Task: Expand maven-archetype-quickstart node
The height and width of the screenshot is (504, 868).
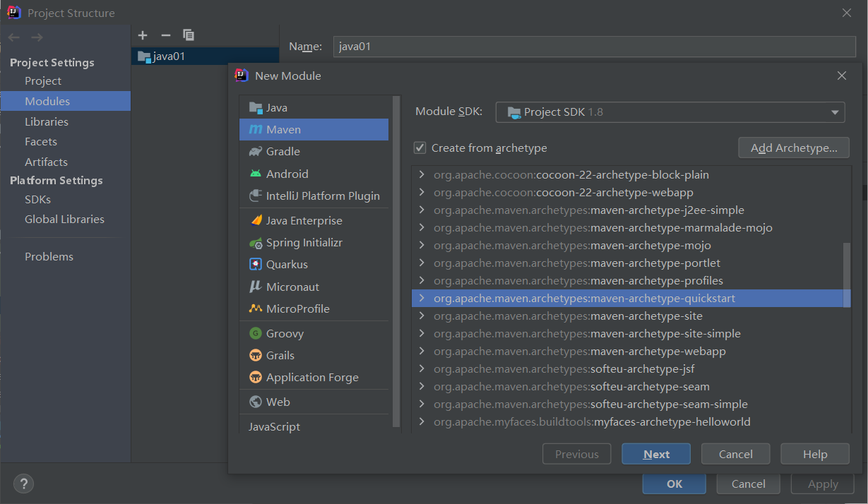Action: click(x=422, y=298)
